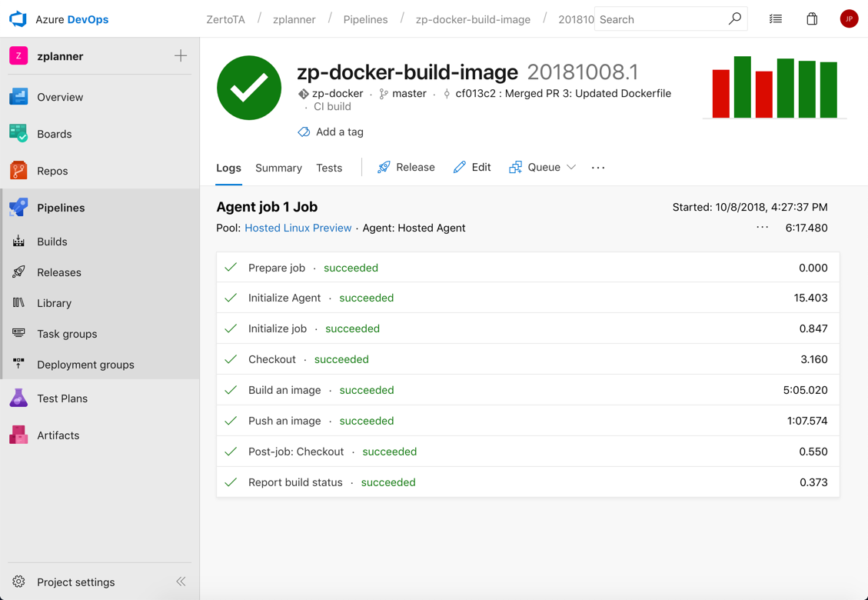Image resolution: width=868 pixels, height=600 pixels.
Task: Open the Initialize Agent log row
Action: (x=528, y=298)
